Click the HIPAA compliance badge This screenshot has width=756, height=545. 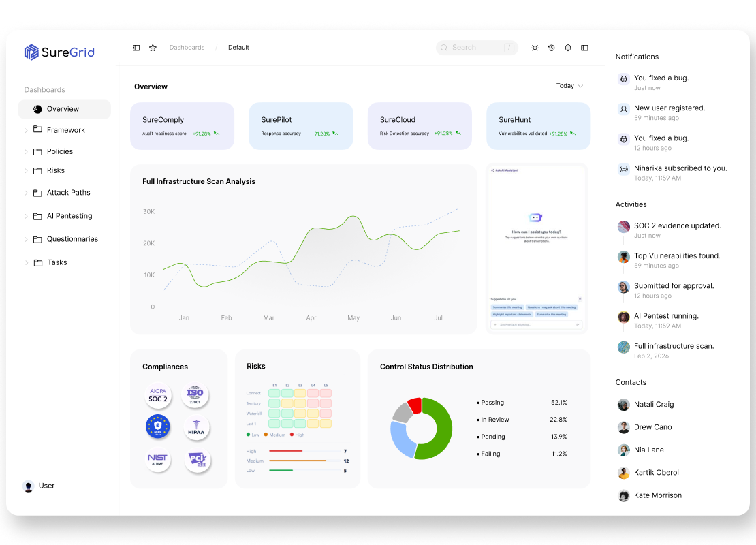(x=197, y=428)
